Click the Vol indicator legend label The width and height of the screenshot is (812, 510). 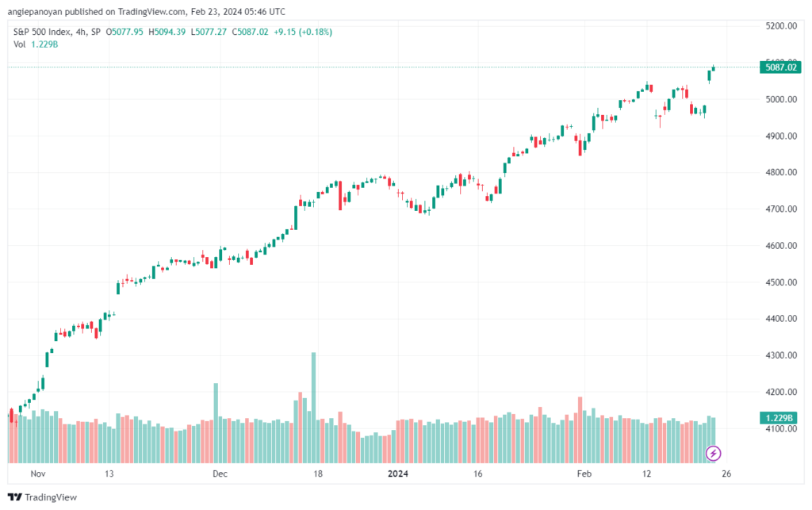point(19,44)
